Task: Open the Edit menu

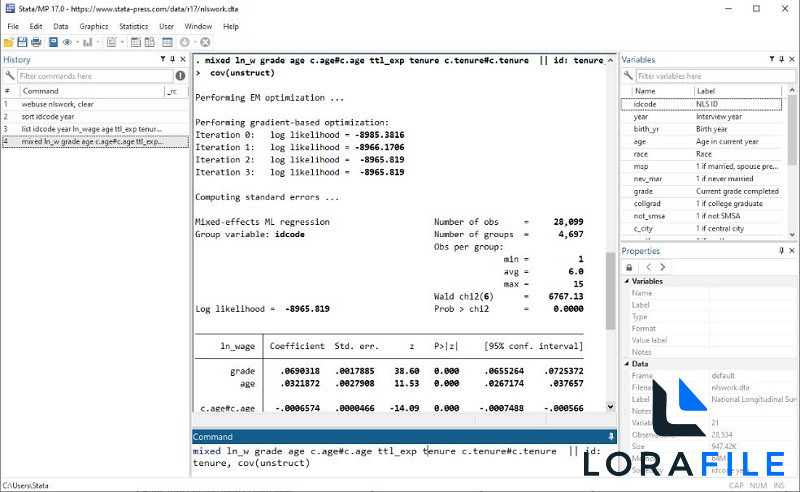Action: (36, 27)
